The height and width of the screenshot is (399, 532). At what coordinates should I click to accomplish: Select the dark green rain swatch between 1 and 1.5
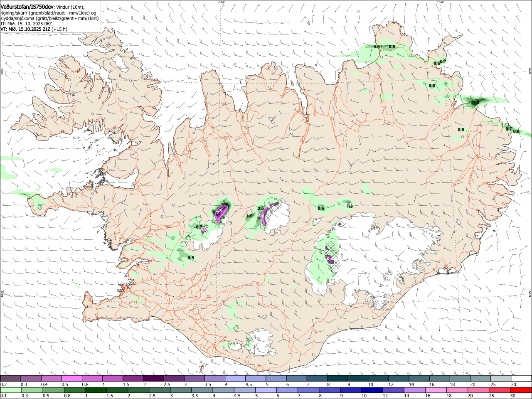(96, 390)
